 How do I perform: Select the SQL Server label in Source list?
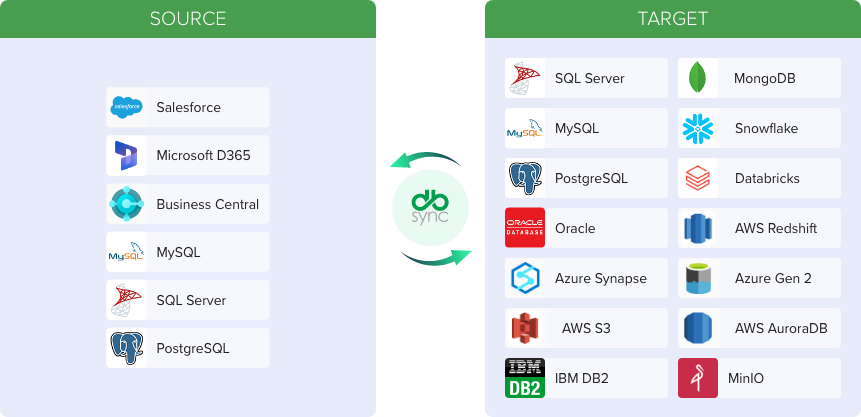[191, 301]
